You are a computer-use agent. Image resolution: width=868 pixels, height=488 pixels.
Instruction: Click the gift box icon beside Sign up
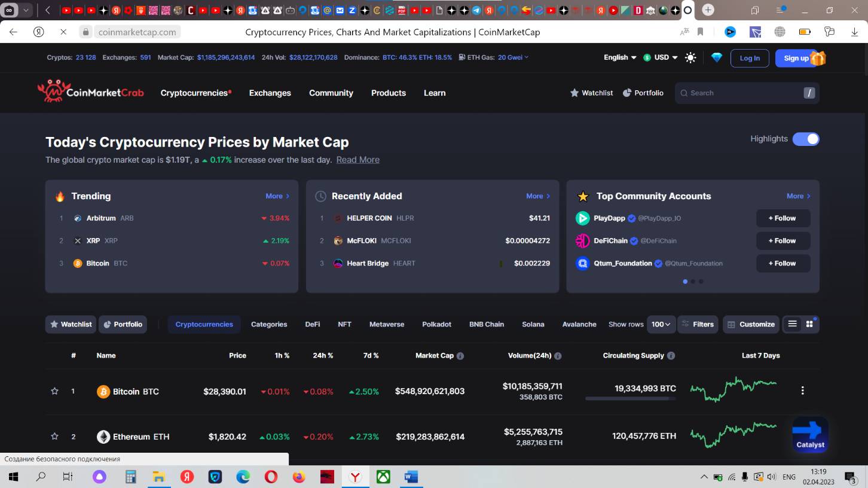click(818, 58)
